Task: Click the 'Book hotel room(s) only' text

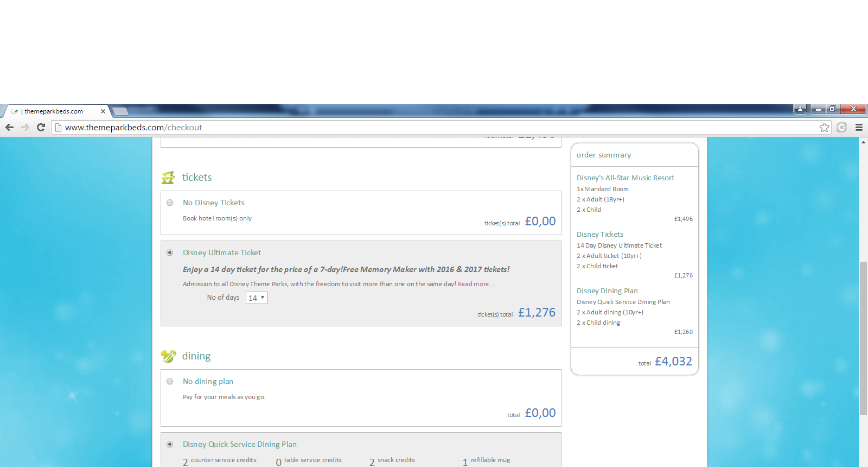Action: point(217,218)
